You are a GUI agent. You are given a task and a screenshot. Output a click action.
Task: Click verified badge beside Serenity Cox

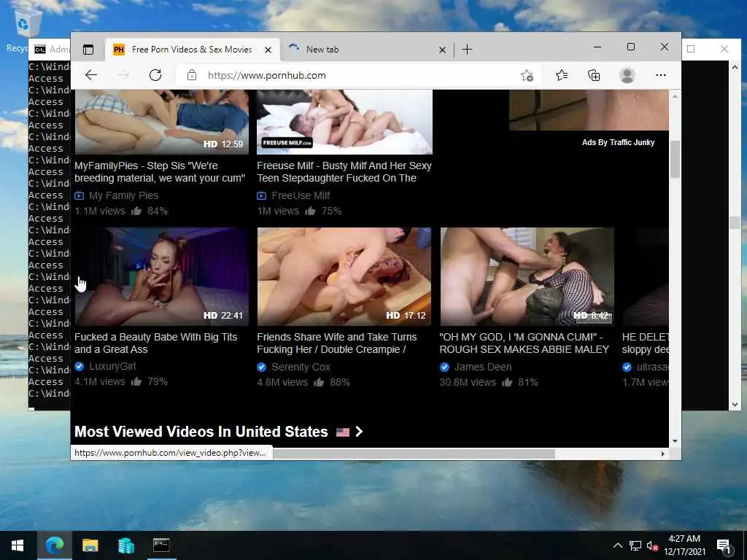[x=262, y=367]
